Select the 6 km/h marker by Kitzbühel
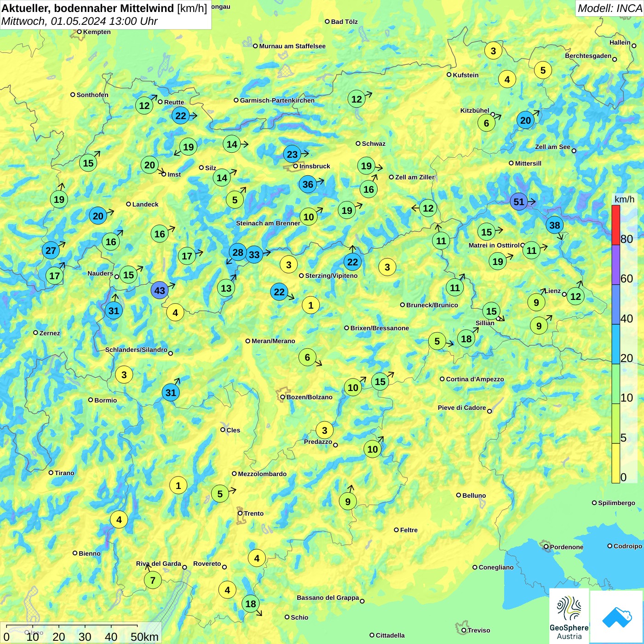The image size is (644, 644). 486,123
